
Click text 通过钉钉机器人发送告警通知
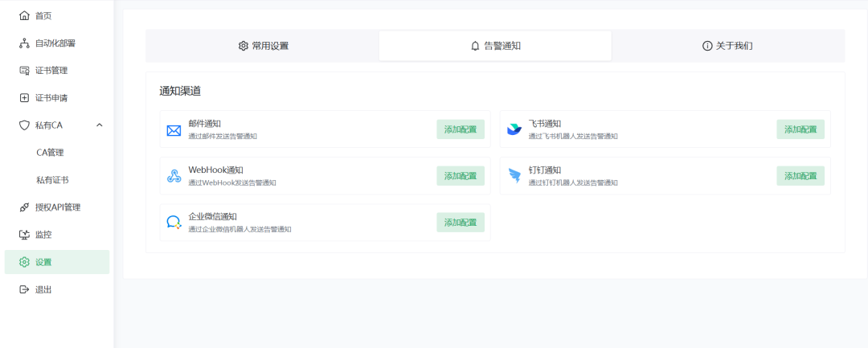(573, 182)
